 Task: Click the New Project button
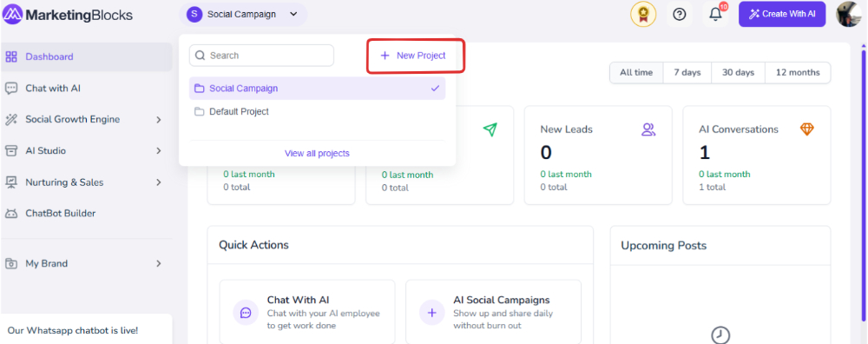(x=413, y=56)
